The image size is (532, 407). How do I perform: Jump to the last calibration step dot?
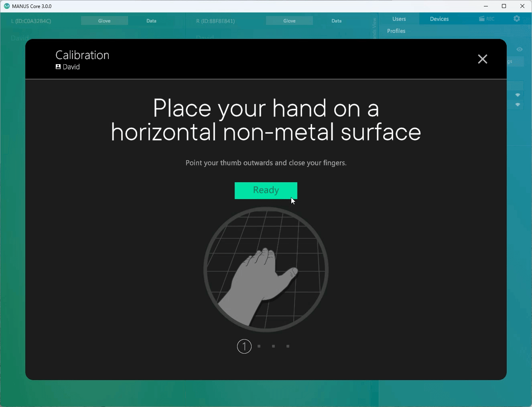pos(288,346)
